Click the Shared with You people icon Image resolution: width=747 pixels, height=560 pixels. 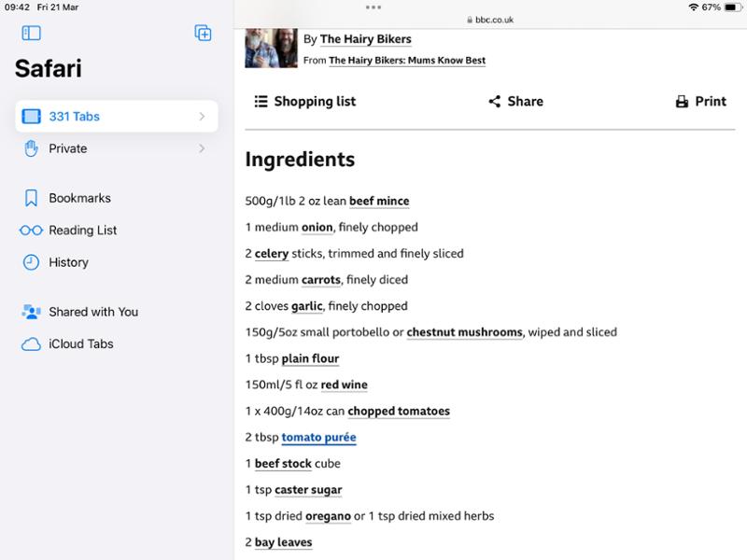pyautogui.click(x=31, y=312)
